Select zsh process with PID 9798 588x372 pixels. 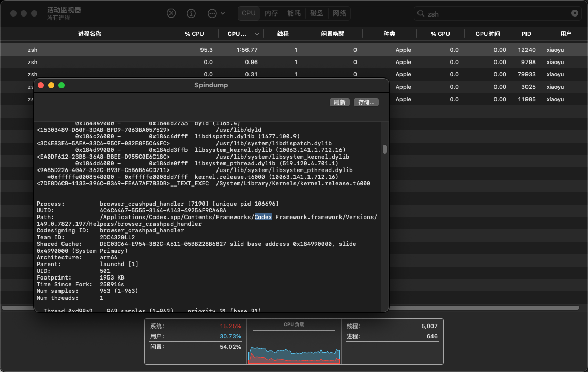pos(294,62)
